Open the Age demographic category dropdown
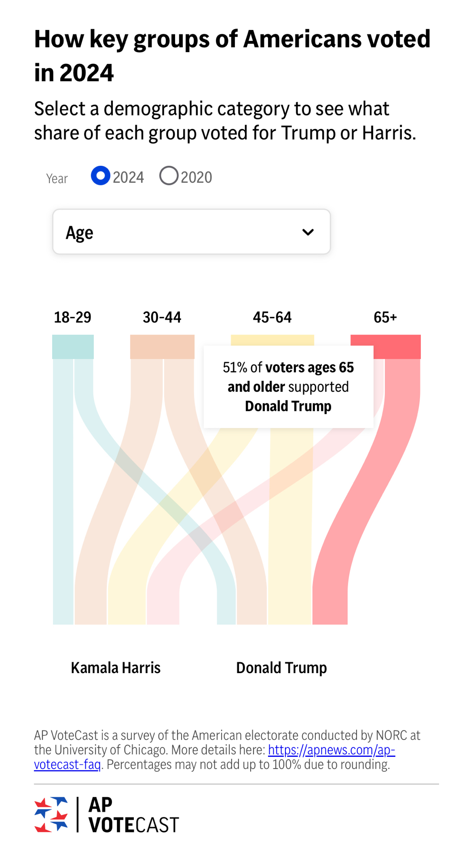The height and width of the screenshot is (868, 473). [x=191, y=232]
